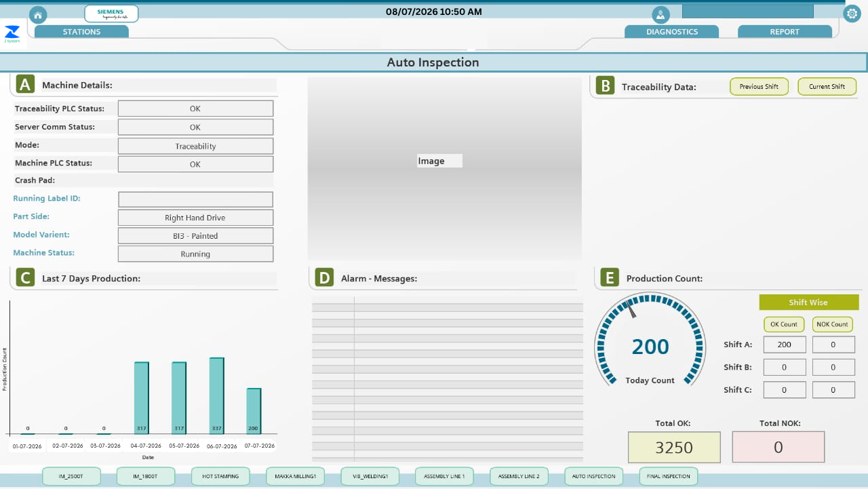Viewport: 868px width, 489px height.
Task: Select the Shift Wise button
Action: (808, 302)
